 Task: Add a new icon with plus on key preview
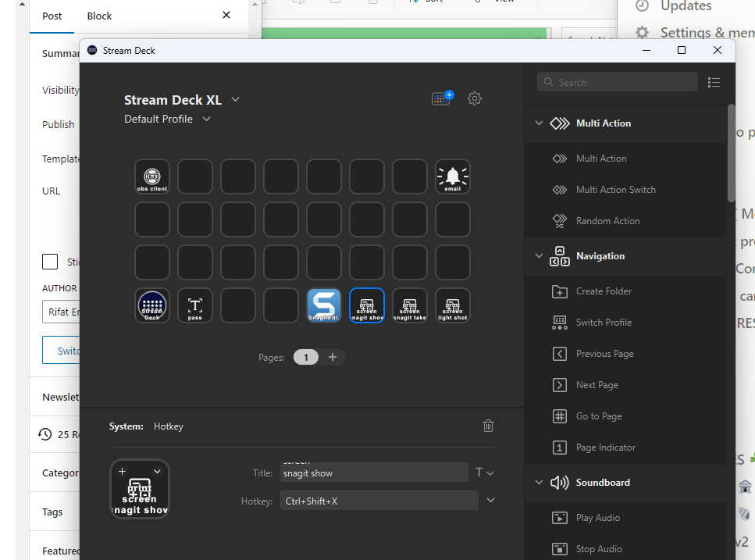click(x=123, y=472)
